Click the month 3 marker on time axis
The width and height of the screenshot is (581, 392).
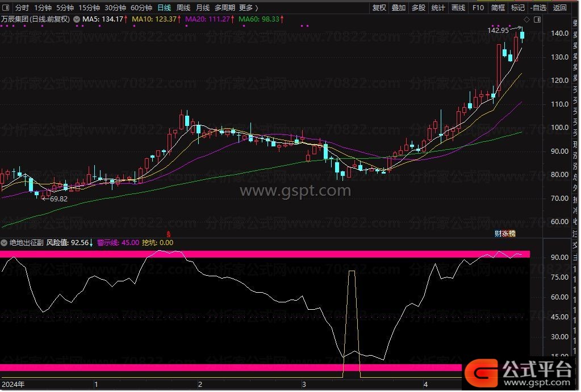[304, 385]
